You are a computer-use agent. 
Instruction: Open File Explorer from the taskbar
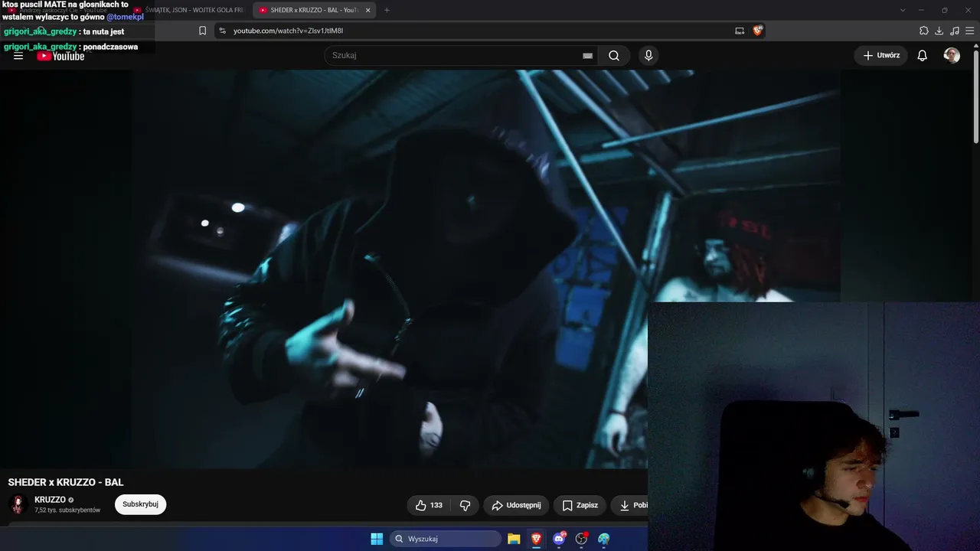pos(514,539)
